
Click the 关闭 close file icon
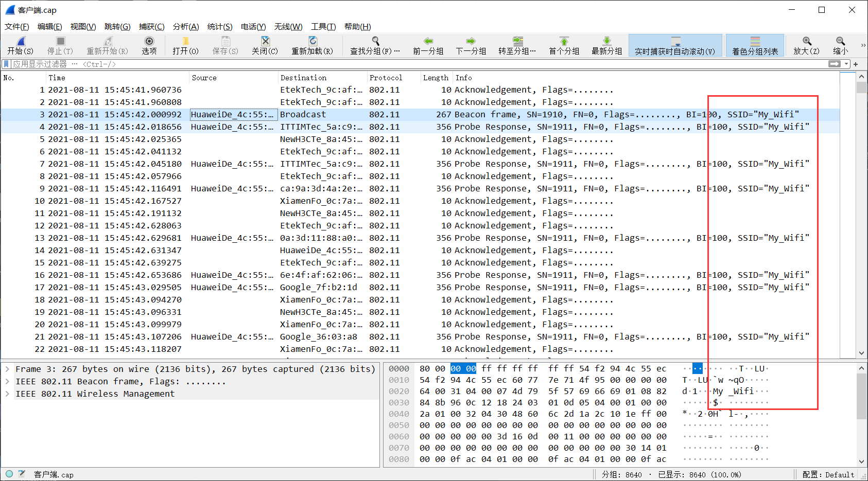point(265,41)
